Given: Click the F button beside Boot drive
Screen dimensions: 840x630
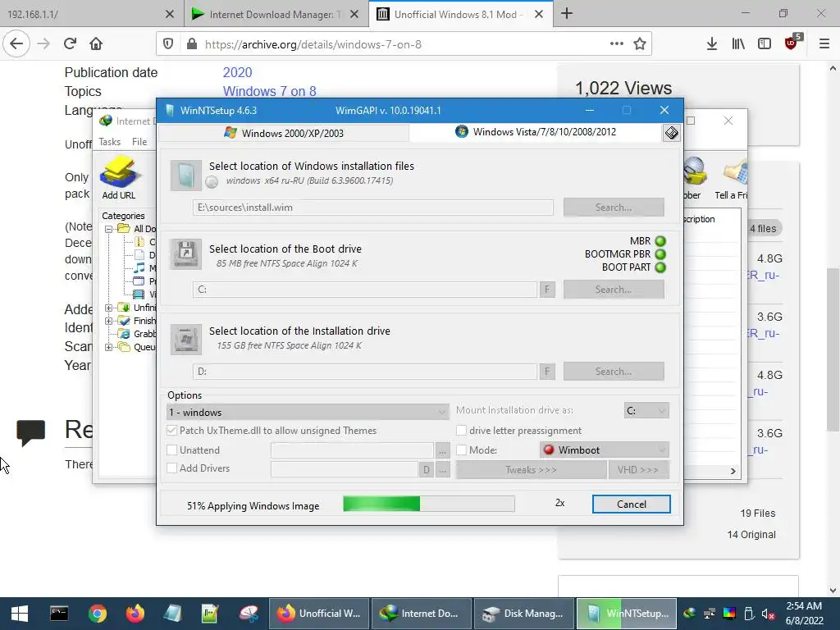Looking at the screenshot, I should [x=547, y=290].
